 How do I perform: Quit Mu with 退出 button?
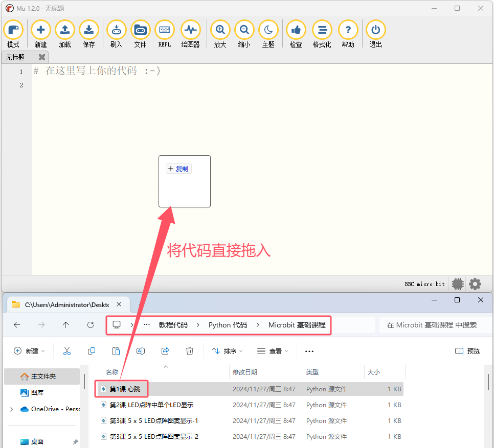click(375, 34)
